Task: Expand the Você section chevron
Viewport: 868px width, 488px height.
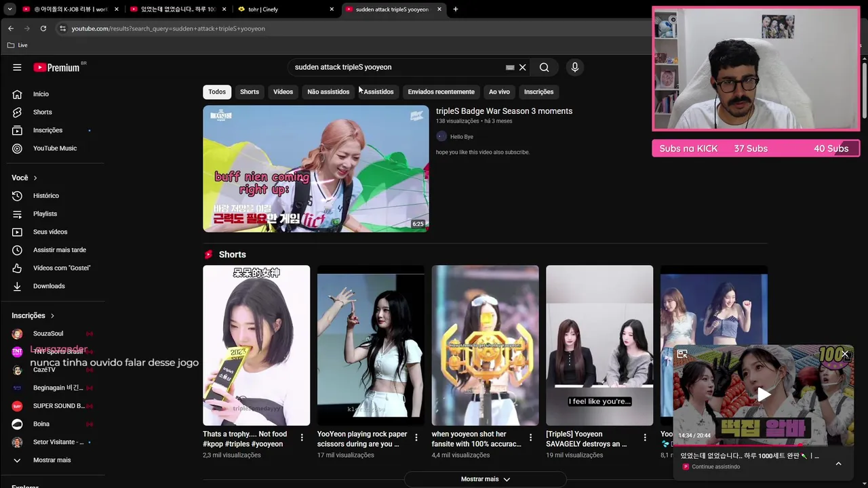Action: [35, 178]
